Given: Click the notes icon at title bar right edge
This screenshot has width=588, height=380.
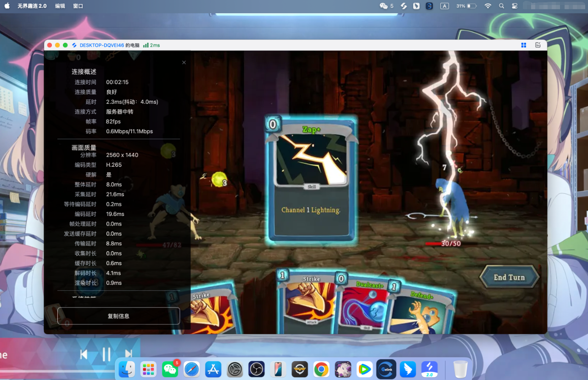Looking at the screenshot, I should (538, 45).
